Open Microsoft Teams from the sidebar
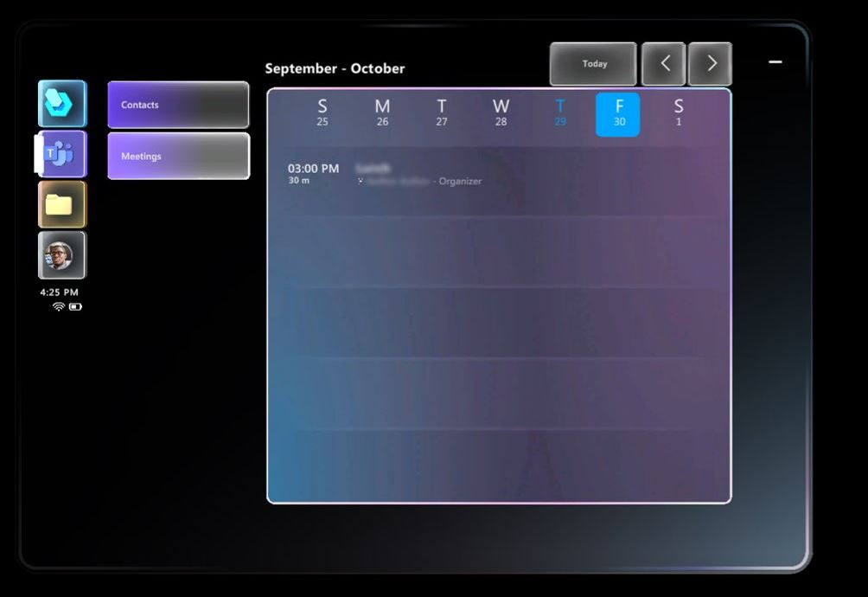 click(61, 155)
